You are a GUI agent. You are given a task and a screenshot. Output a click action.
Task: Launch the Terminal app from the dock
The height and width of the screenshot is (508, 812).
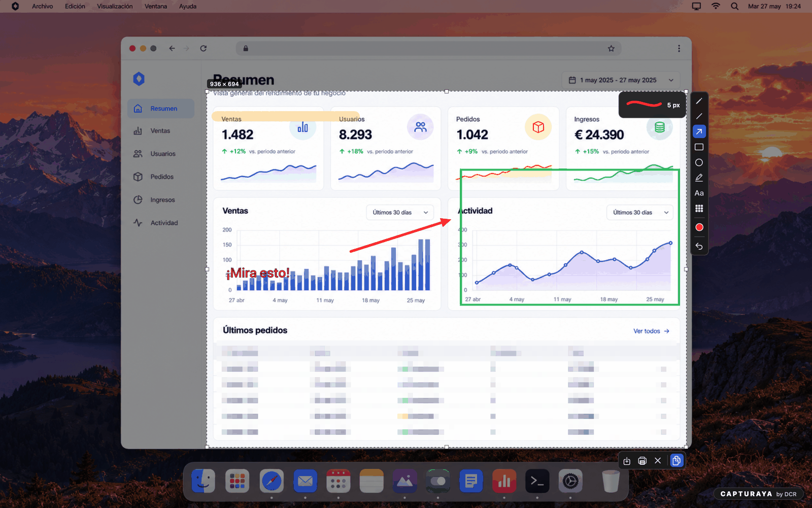tap(537, 481)
